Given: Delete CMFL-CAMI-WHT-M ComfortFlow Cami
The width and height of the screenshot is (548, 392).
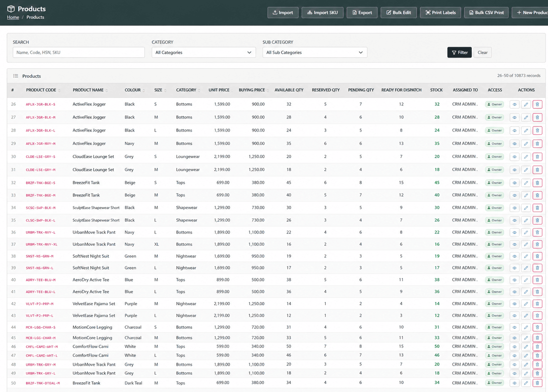Looking at the screenshot, I should [x=537, y=347].
